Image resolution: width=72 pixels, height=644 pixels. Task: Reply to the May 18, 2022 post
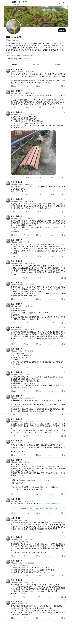[13, 86]
